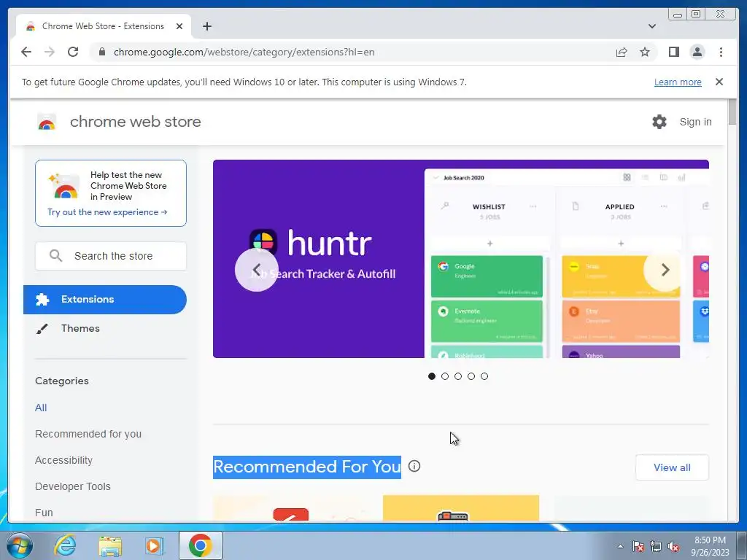This screenshot has height=560, width=747.
Task: Click the browser forward arrow
Action: (x=50, y=52)
